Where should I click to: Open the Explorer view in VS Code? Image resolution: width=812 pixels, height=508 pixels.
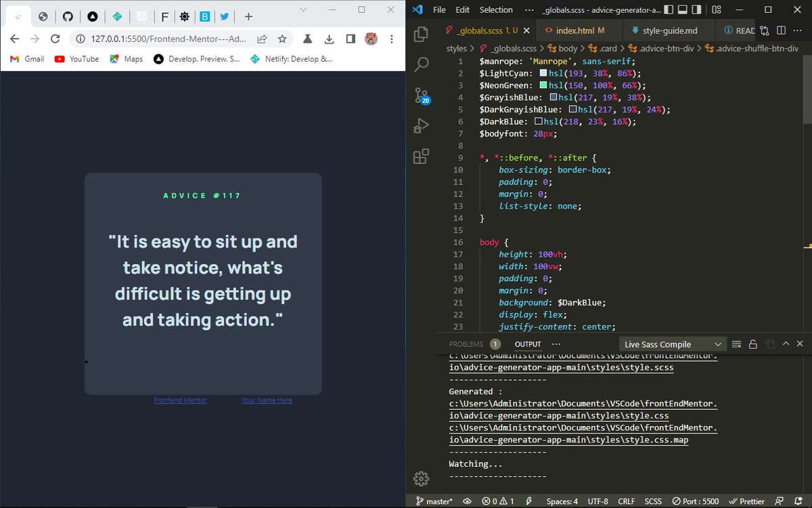point(421,34)
